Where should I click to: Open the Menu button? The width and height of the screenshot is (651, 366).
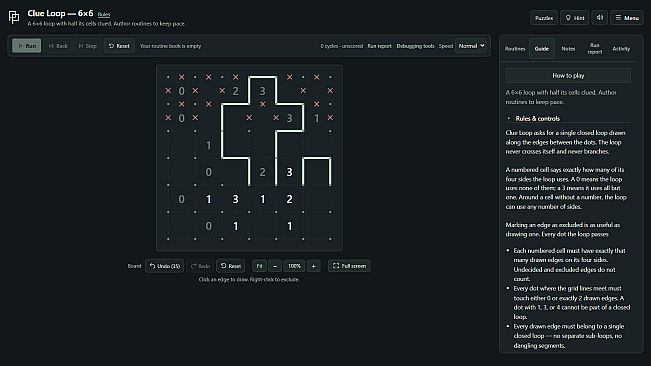pos(627,18)
